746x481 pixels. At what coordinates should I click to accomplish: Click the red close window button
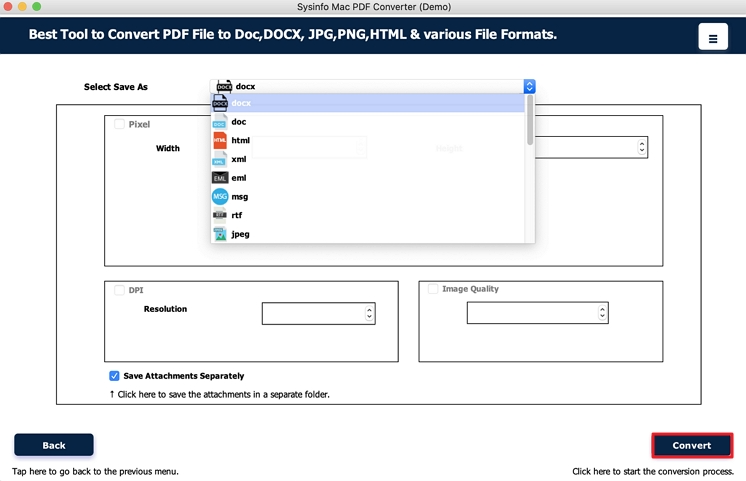[x=8, y=7]
